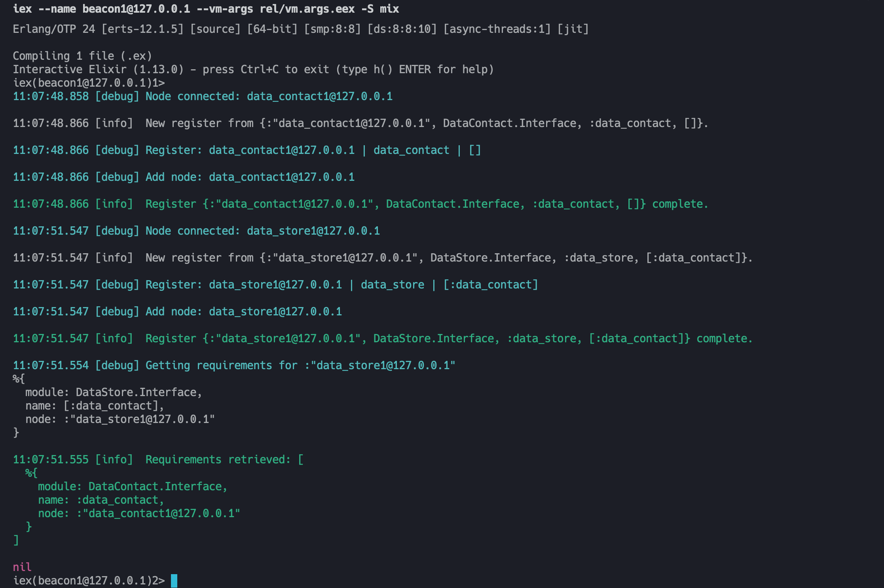Click the iex(beacon1@127.0.0.1)2> prompt
884x588 pixels.
[89, 580]
